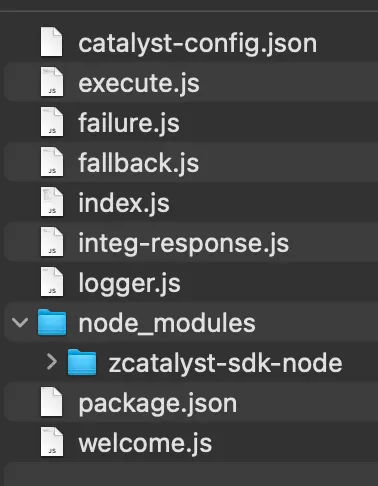Select the catalyst-config.json file name
This screenshot has height=486, width=378.
click(x=198, y=44)
